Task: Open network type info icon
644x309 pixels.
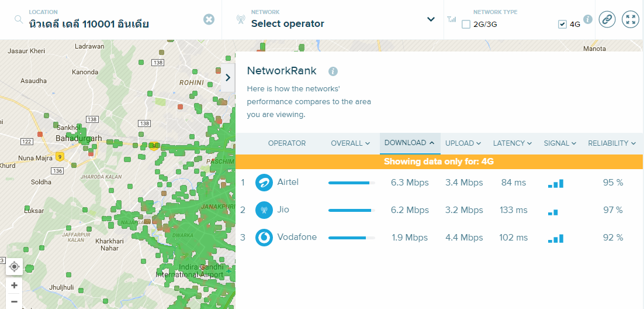Action: pos(588,19)
